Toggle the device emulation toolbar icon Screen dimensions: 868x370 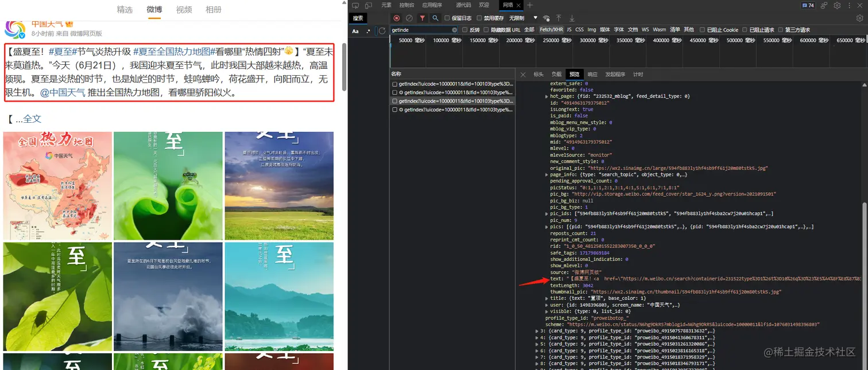369,5
